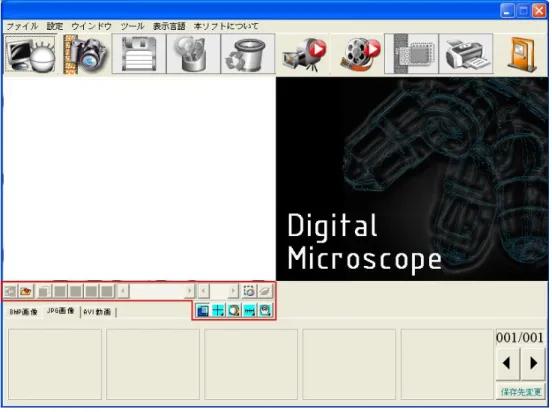Go to next thumbnail page arrow
552x412 pixels.
533,363
